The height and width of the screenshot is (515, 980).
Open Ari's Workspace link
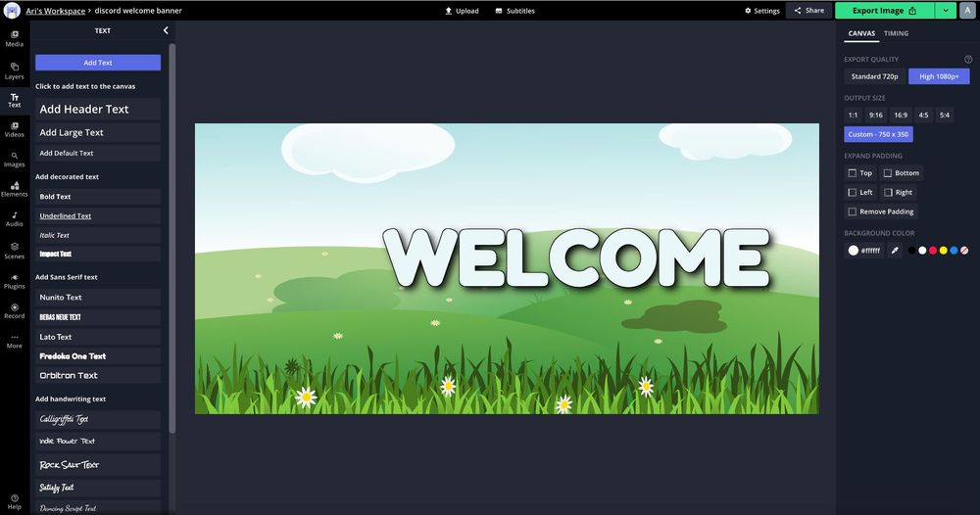(54, 11)
